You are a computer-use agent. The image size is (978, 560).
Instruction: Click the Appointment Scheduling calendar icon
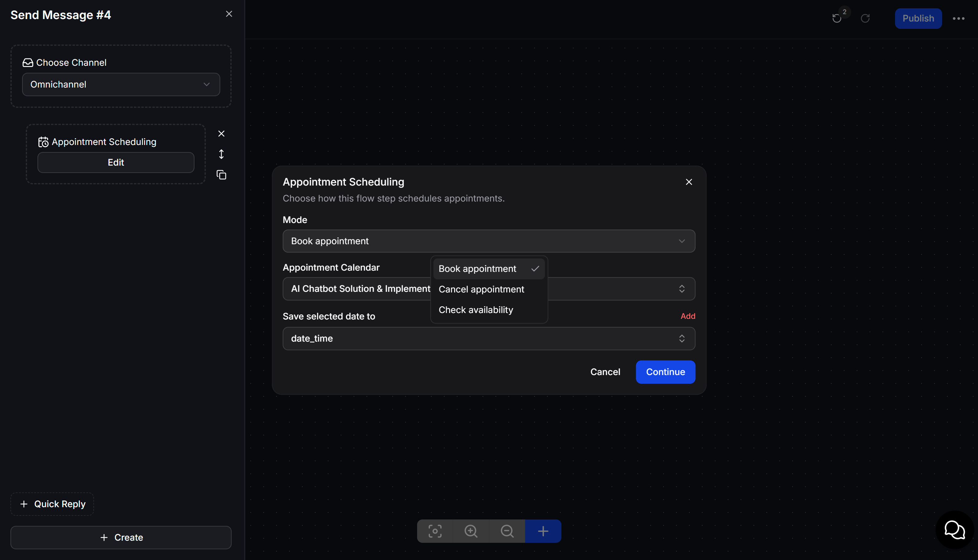click(x=43, y=142)
